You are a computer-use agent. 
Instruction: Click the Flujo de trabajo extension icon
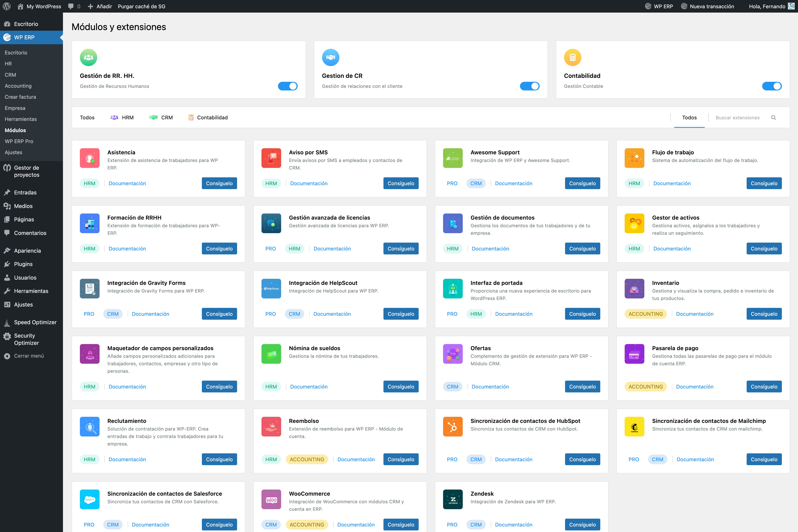pos(634,158)
